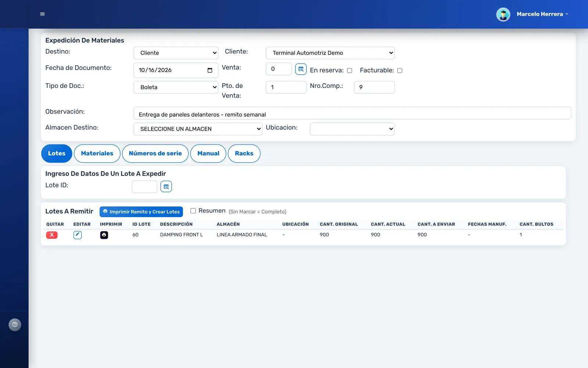Click the FECHAS MANUF. column header
This screenshot has width=588, height=368.
click(487, 224)
